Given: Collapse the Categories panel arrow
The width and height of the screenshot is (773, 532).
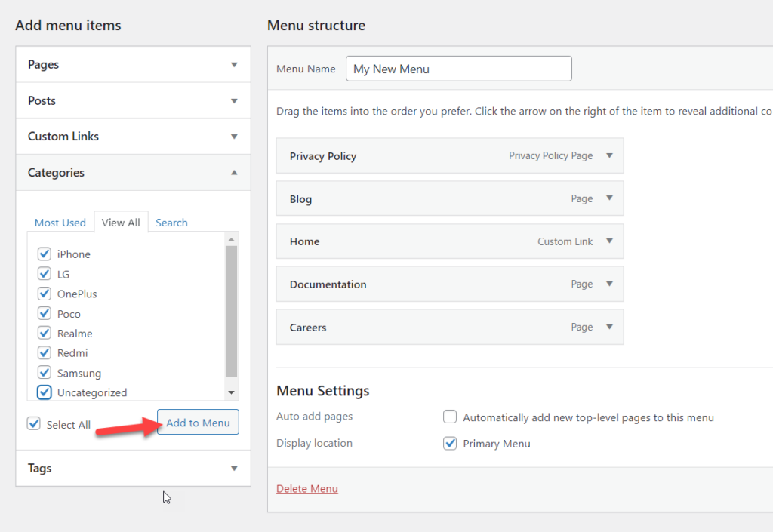Looking at the screenshot, I should coord(234,172).
